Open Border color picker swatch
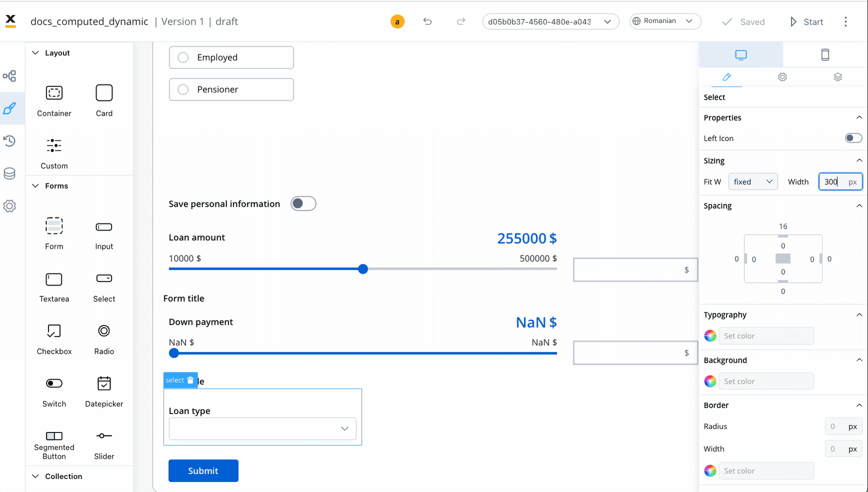 click(710, 471)
